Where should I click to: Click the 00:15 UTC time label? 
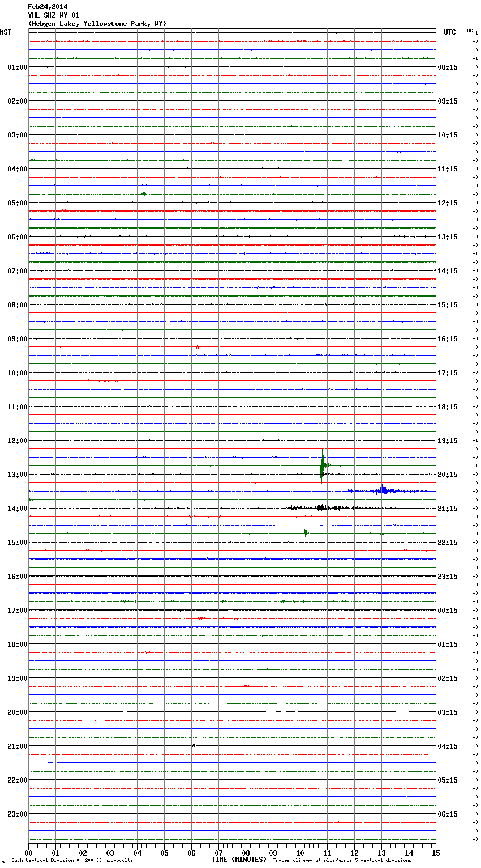point(448,611)
